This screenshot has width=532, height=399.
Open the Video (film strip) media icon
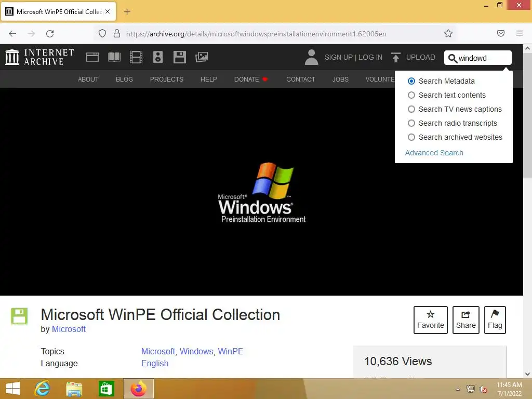coord(136,57)
